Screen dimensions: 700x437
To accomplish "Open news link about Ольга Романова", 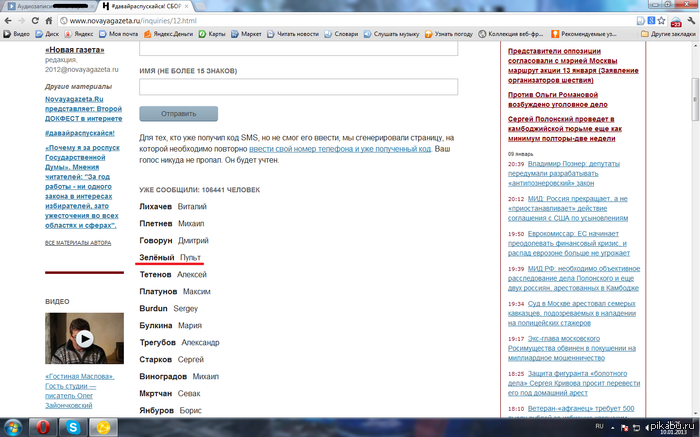I will click(x=567, y=96).
